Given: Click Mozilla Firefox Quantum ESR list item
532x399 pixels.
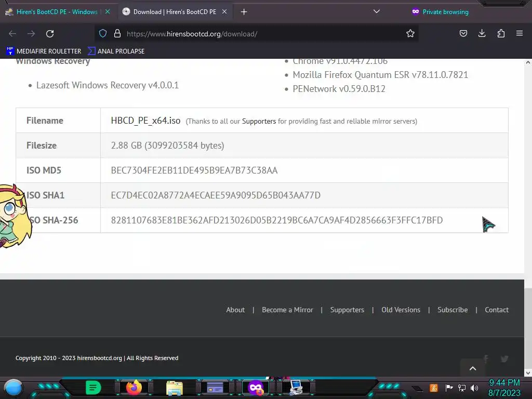Looking at the screenshot, I should [380, 75].
